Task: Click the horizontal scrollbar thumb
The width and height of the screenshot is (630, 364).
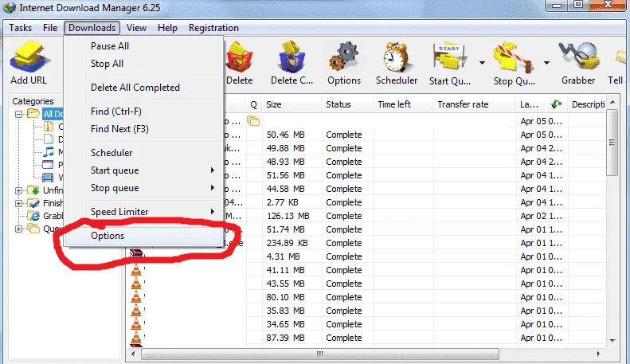Action: click(x=320, y=354)
